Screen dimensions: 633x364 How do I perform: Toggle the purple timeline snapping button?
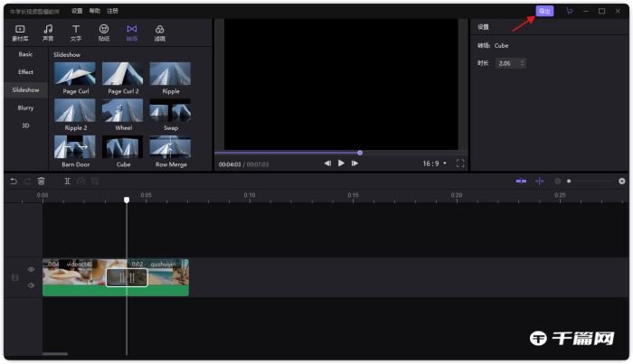click(x=521, y=181)
